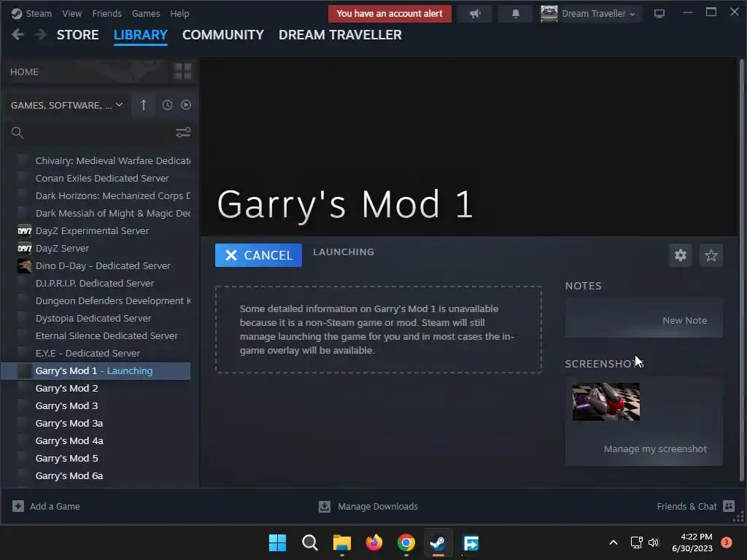Viewport: 747px width, 560px height.
Task: Go to library HOME
Action: [24, 72]
